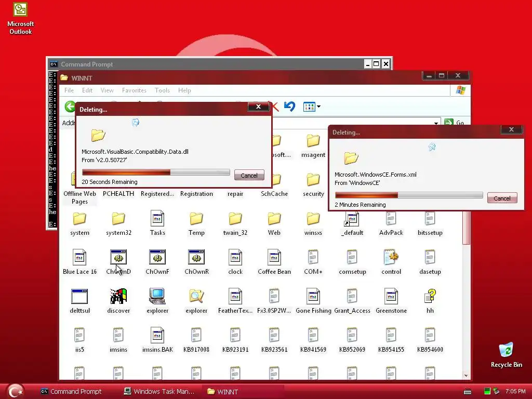The image size is (532, 399).
Task: Open the Help menu
Action: (x=184, y=90)
